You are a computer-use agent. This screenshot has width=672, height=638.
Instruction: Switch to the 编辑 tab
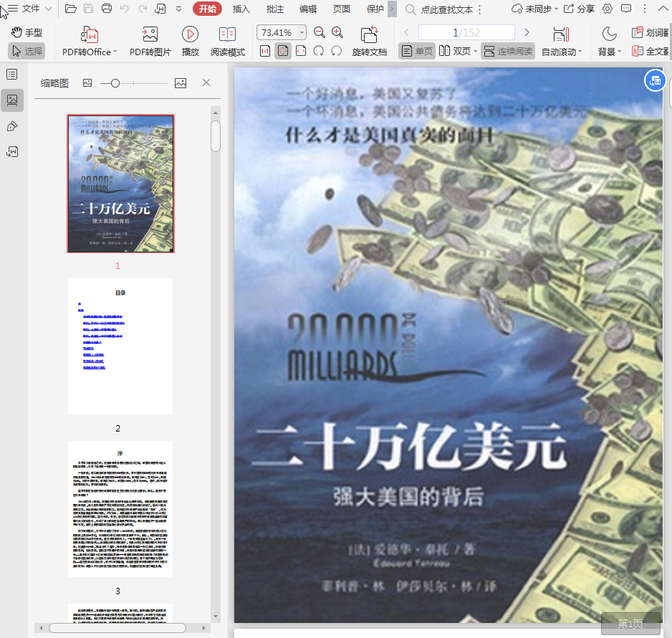point(308,9)
